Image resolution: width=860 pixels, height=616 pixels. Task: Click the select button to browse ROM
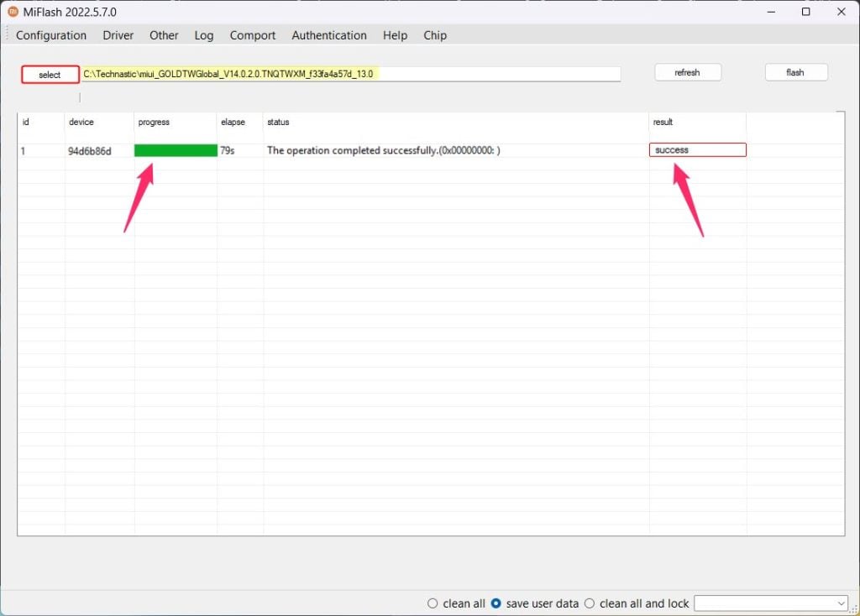pyautogui.click(x=49, y=74)
